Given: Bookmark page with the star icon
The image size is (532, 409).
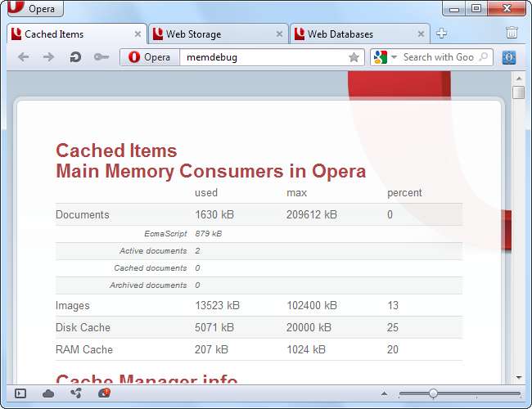Looking at the screenshot, I should (354, 57).
